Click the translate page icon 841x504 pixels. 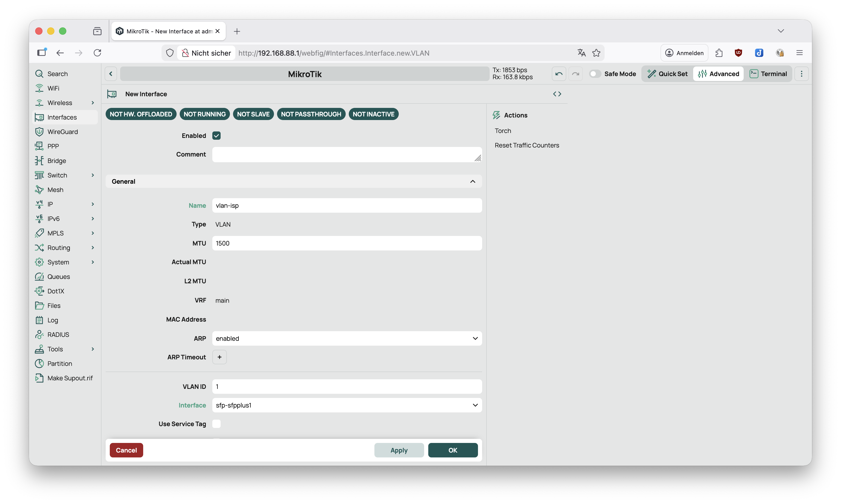pyautogui.click(x=581, y=53)
